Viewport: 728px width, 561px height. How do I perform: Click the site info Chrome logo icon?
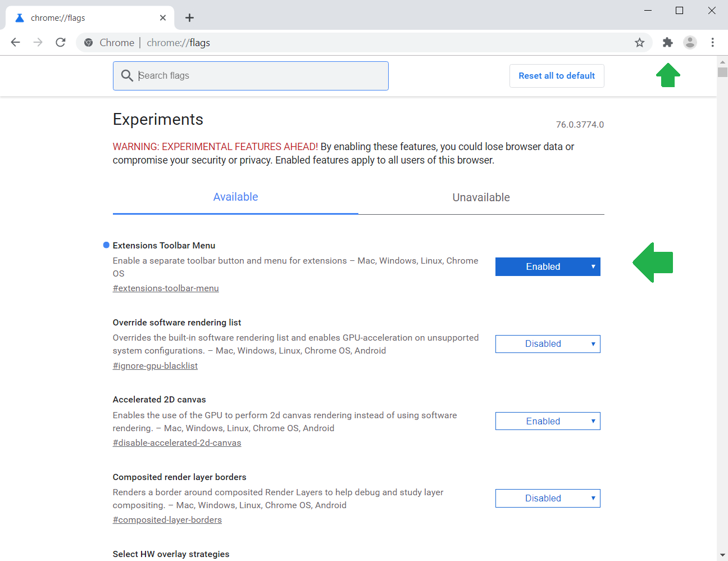point(88,42)
